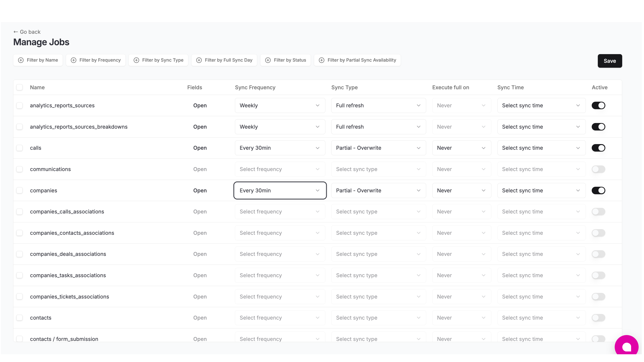The width and height of the screenshot is (644, 362).
Task: Click the Go back arrow link
Action: click(x=27, y=32)
